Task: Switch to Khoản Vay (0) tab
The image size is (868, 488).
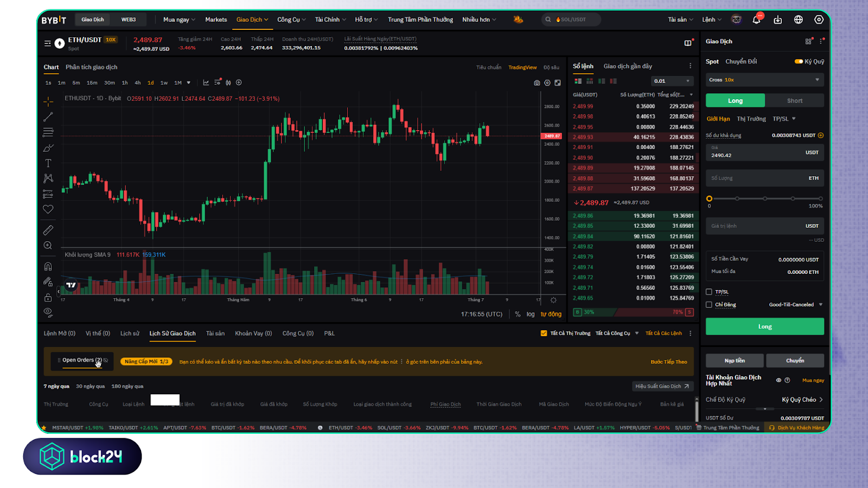Action: [x=253, y=333]
